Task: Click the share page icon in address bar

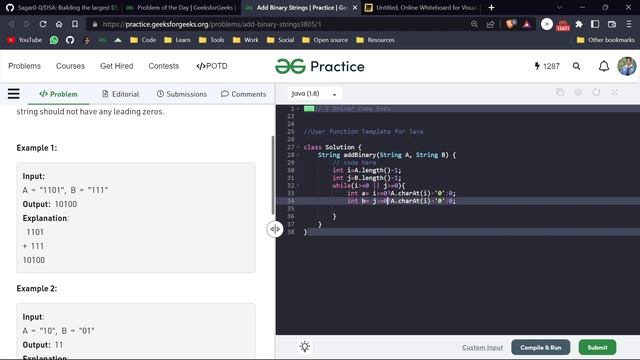Action: click(490, 24)
